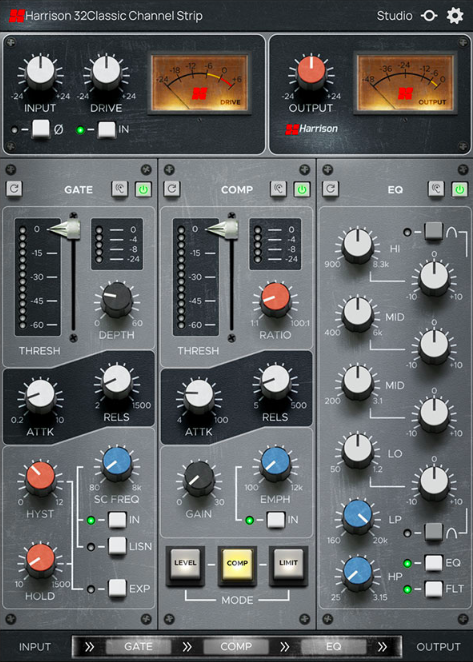Click the INPUT gain knob
Viewport: 473px width, 662px height.
pos(41,72)
